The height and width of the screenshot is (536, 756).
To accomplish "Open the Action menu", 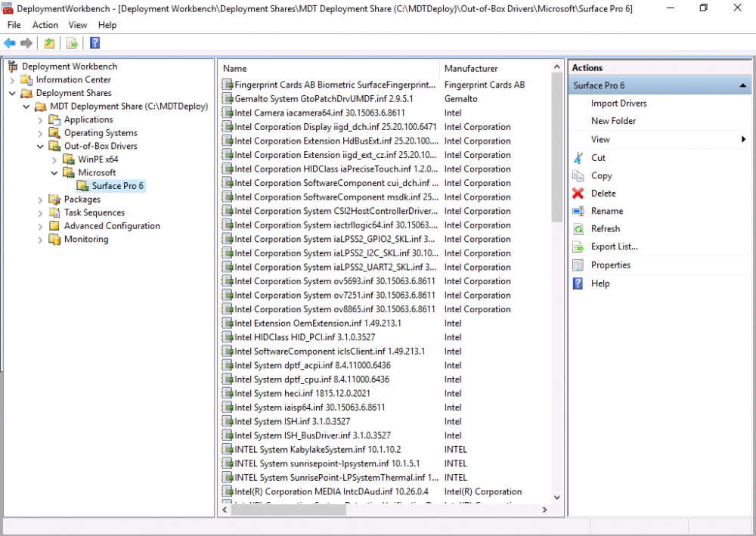I will (45, 25).
